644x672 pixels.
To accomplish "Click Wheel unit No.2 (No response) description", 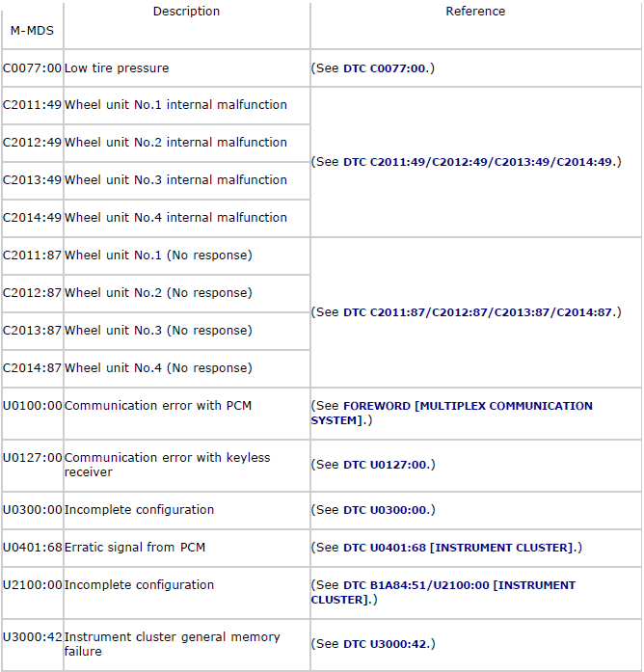I will click(x=158, y=293).
